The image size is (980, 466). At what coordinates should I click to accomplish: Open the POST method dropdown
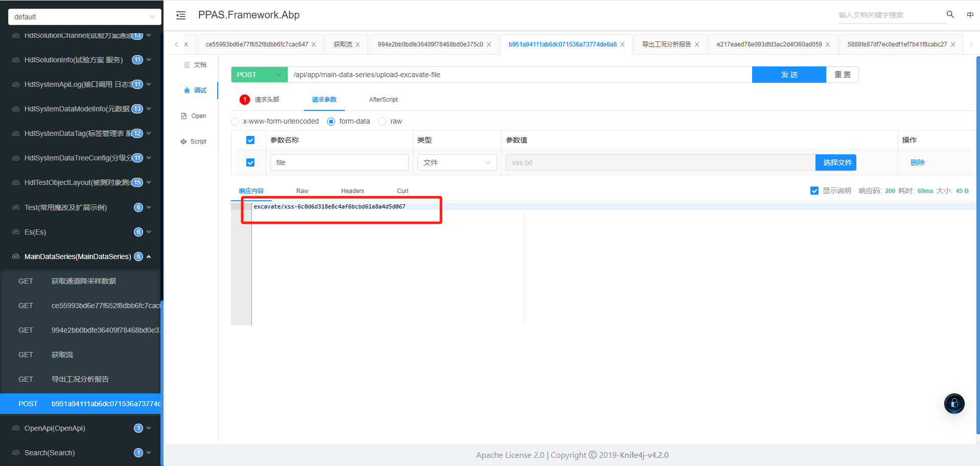tap(259, 75)
